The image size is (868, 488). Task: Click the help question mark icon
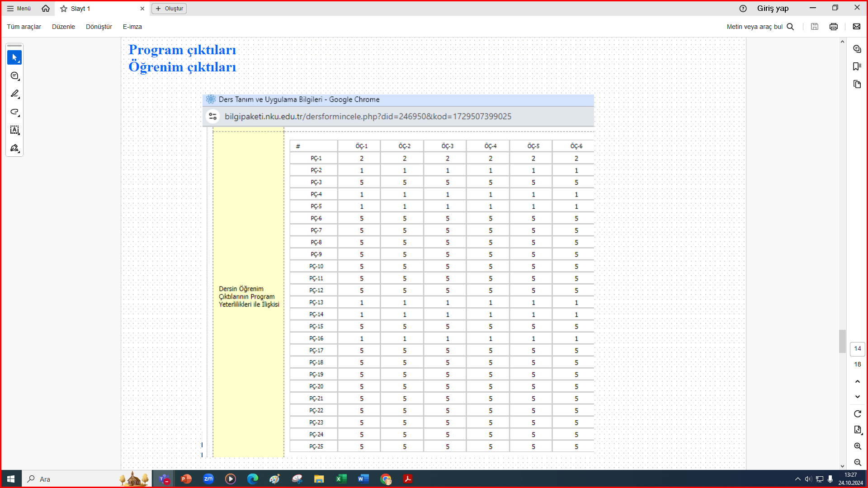pos(743,9)
